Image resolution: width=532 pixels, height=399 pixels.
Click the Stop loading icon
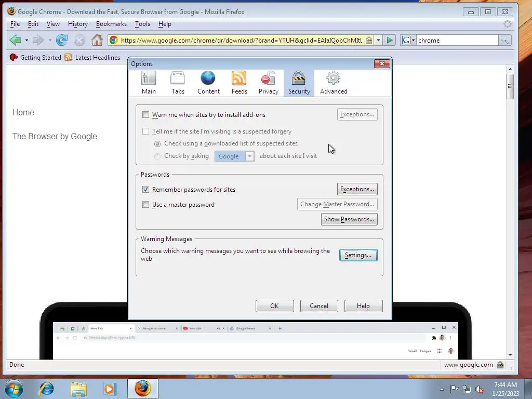click(79, 41)
